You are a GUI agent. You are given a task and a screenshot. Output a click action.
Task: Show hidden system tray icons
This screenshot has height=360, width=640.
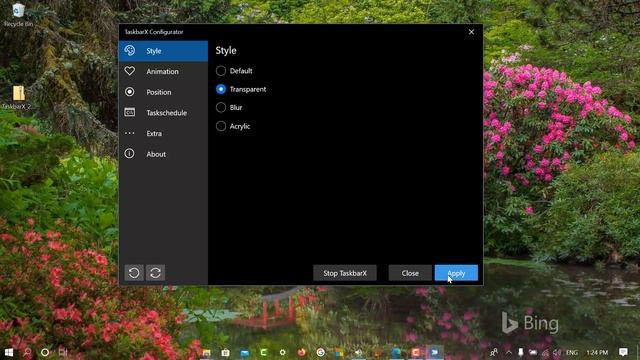[x=509, y=352]
